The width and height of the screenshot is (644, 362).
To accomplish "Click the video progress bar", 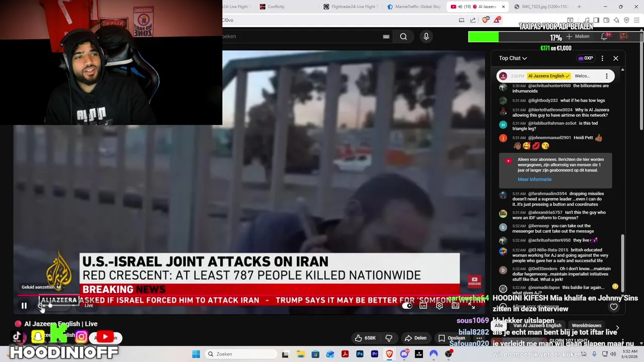I will pos(250,296).
